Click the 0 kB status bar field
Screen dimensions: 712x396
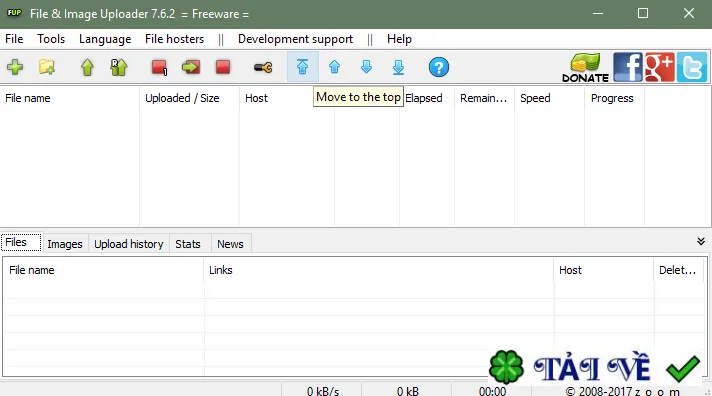pyautogui.click(x=407, y=391)
